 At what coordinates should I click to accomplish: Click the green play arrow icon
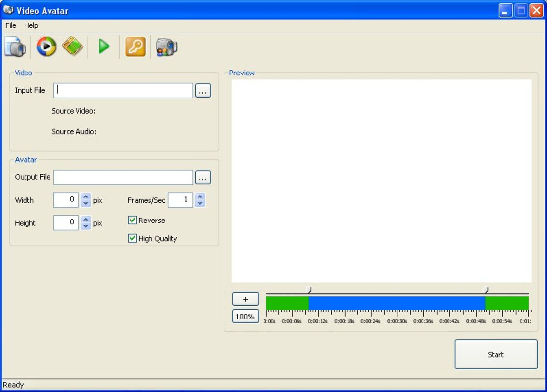103,47
